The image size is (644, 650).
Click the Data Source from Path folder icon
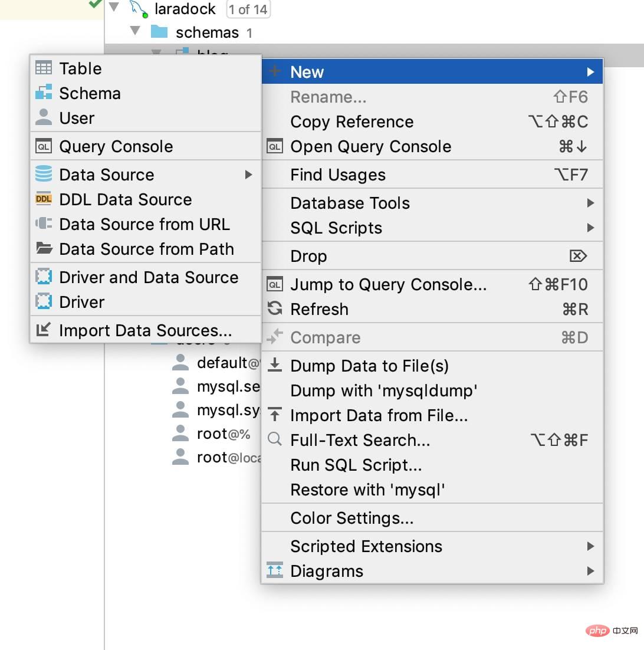[44, 248]
